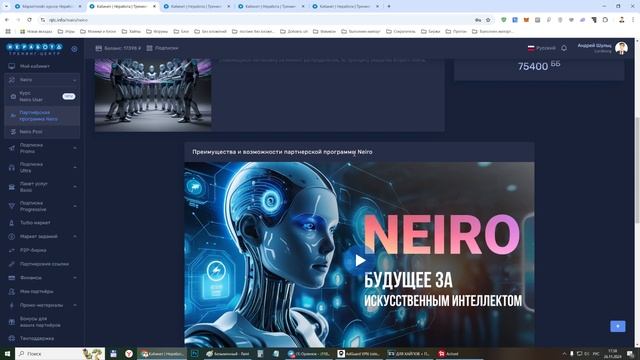
Task: Expand Маркет заданий section arrow
Action: (75, 236)
